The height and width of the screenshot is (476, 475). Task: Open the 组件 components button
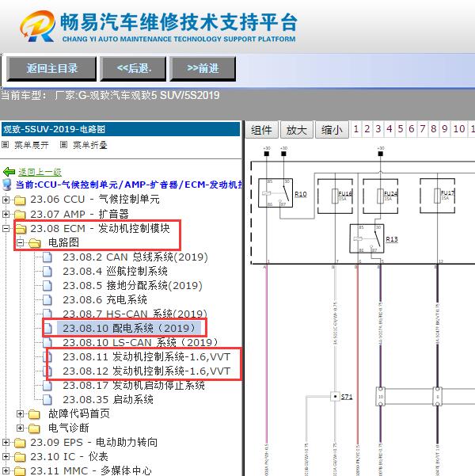(261, 130)
